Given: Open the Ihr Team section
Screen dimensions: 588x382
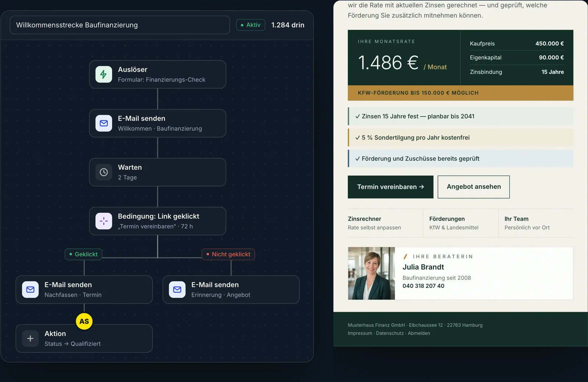Looking at the screenshot, I should point(536,223).
